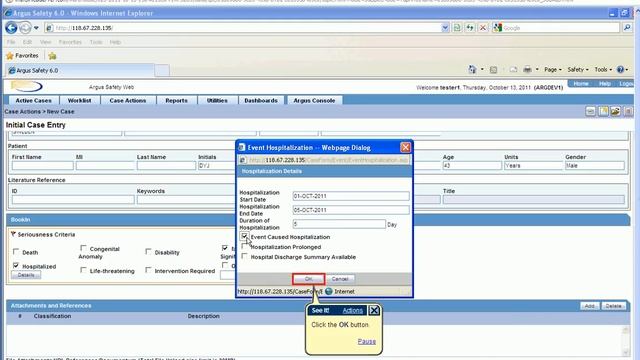Toggle Event Caused Hospitalization checkbox
640x360 pixels.
pos(244,236)
